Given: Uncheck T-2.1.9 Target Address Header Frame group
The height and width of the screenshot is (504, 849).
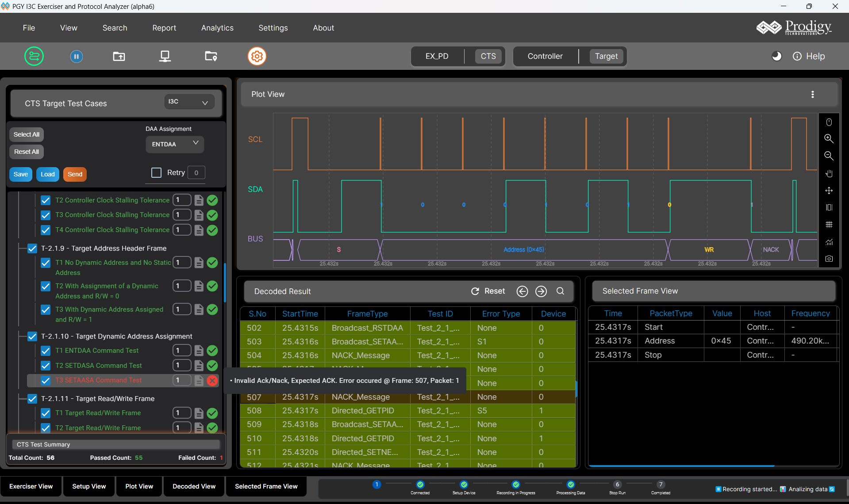Looking at the screenshot, I should (x=32, y=248).
